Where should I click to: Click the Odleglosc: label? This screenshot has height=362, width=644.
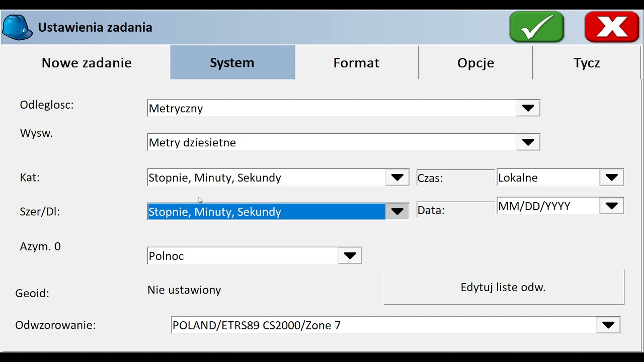click(x=47, y=105)
